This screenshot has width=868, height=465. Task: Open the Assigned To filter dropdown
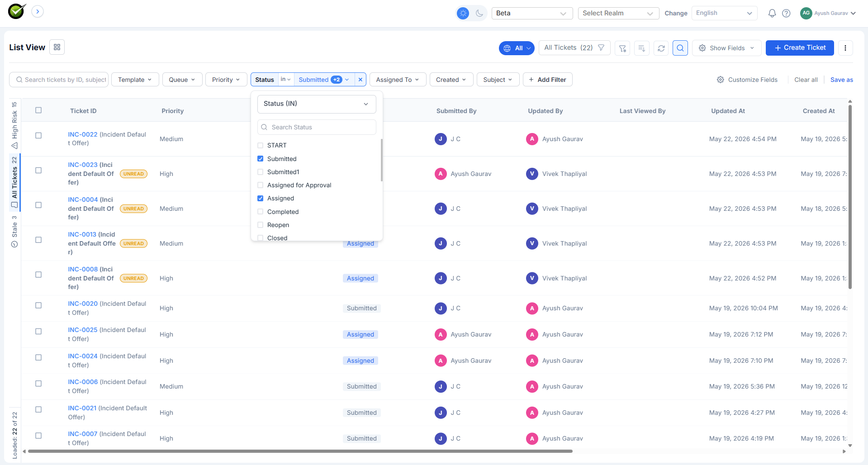(x=398, y=80)
